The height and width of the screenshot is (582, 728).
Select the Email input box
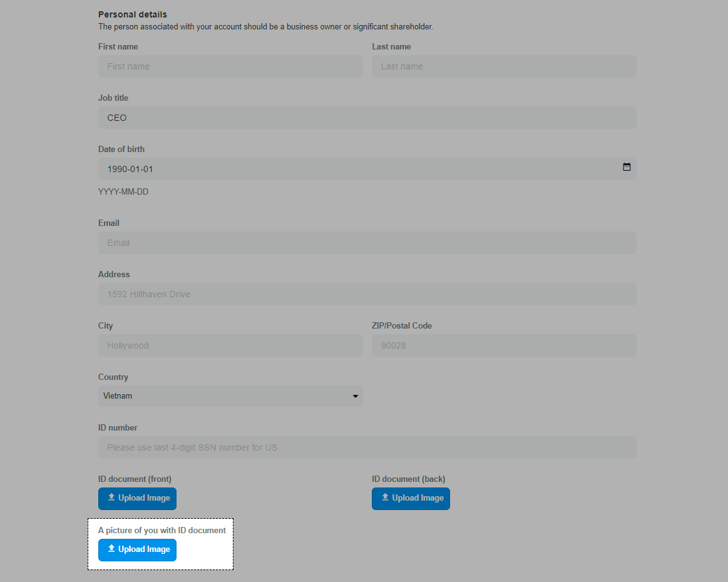(x=367, y=243)
